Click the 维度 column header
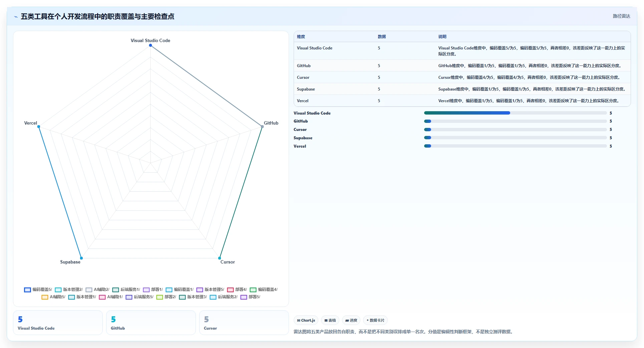 (301, 37)
